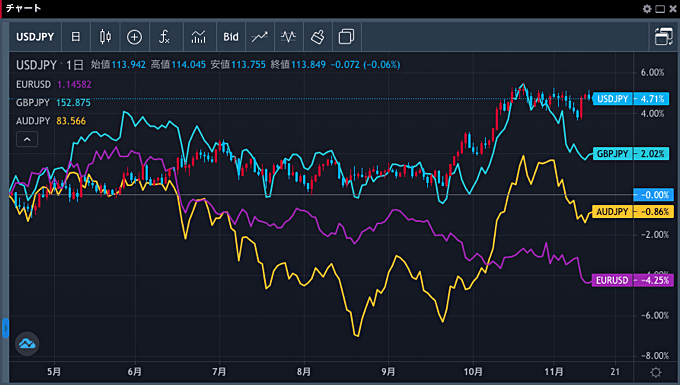
Task: Open the 日 timeframe interval dropdown
Action: click(x=75, y=37)
